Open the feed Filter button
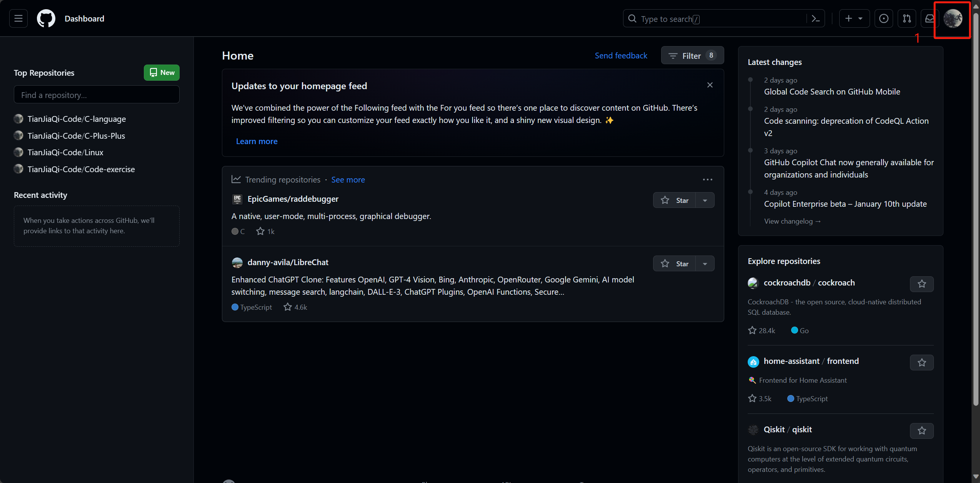The width and height of the screenshot is (980, 483). tap(692, 55)
